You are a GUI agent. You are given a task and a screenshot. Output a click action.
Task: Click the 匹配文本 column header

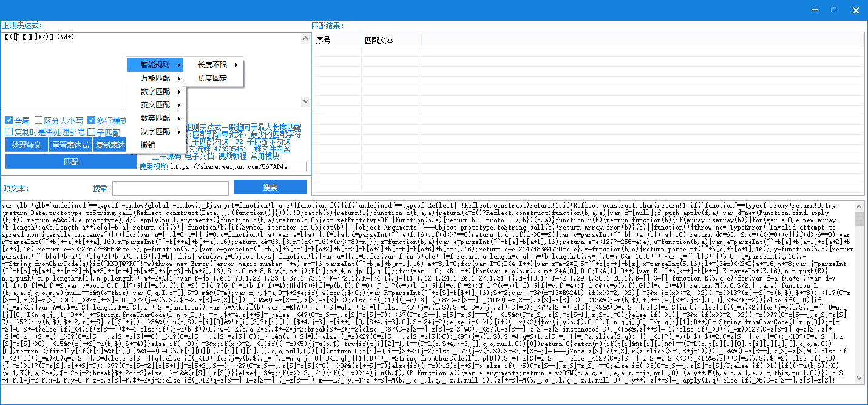pyautogui.click(x=379, y=41)
